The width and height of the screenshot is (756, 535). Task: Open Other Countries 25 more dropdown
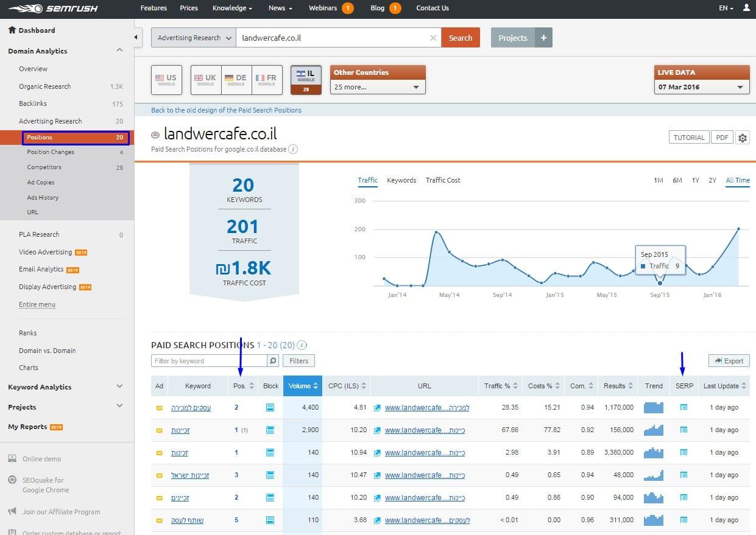(378, 87)
